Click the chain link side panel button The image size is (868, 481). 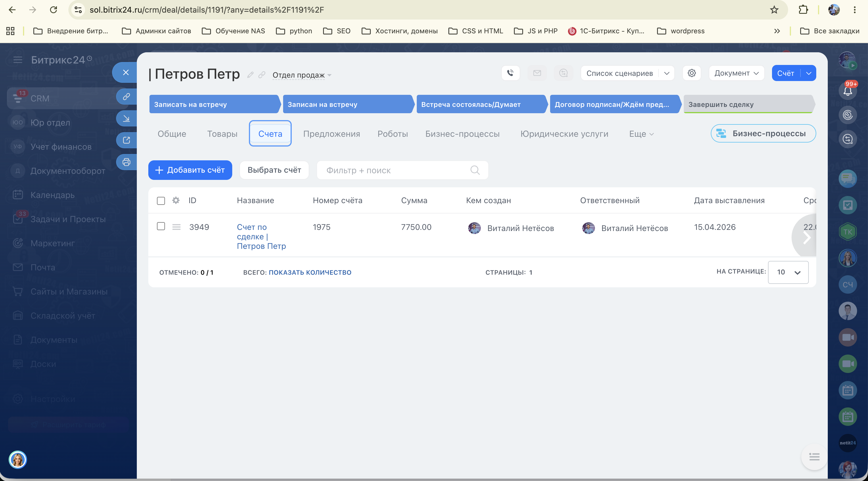click(126, 97)
